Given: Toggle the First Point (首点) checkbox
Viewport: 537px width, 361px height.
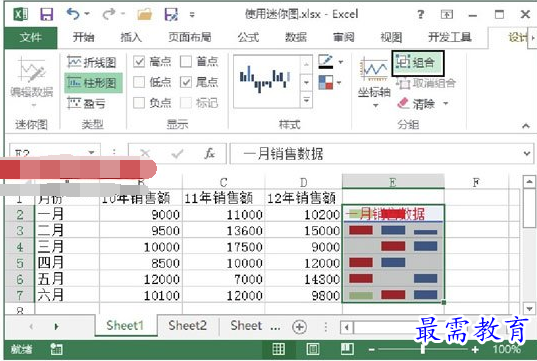Looking at the screenshot, I should 186,62.
